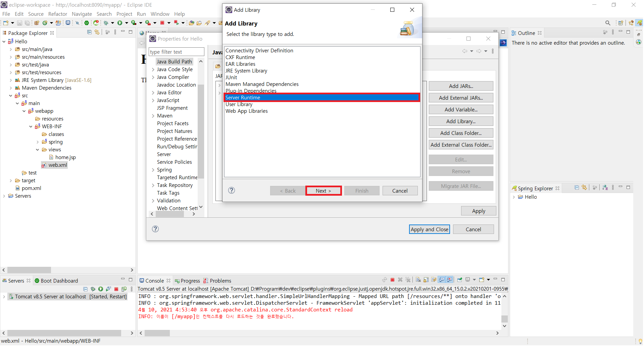Viewport: 644px width, 346px height.
Task: Toggle Show Console on Standard Out Change
Action: click(x=442, y=280)
